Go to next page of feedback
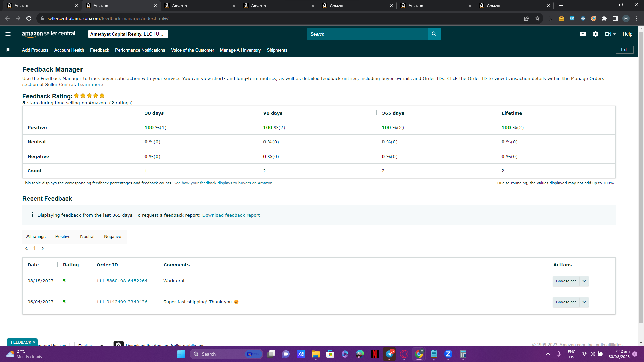The width and height of the screenshot is (644, 362). [43, 248]
